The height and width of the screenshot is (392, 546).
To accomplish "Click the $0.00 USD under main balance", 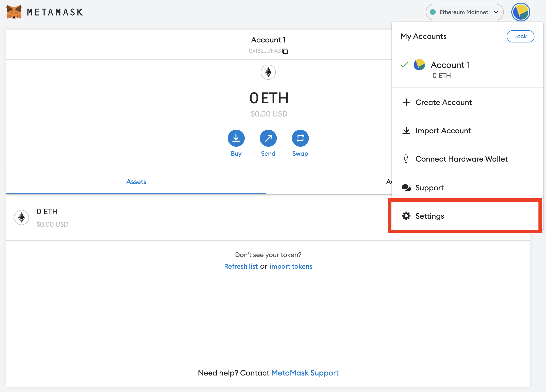I will click(x=269, y=114).
